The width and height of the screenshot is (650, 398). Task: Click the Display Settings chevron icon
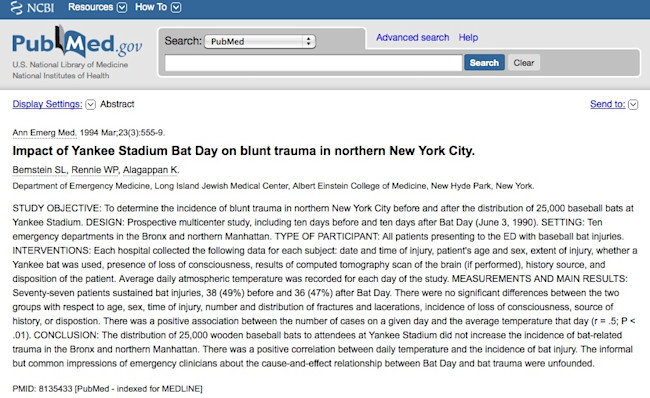tap(90, 104)
